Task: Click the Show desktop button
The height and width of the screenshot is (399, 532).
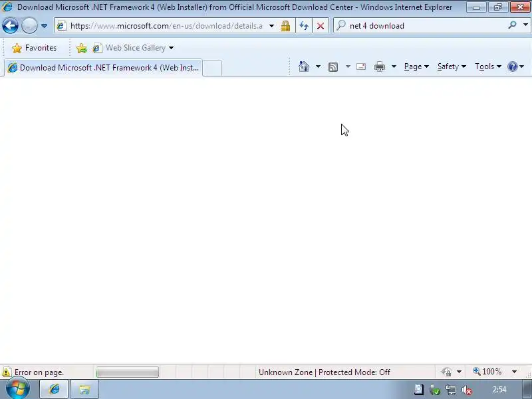Action: point(527,389)
